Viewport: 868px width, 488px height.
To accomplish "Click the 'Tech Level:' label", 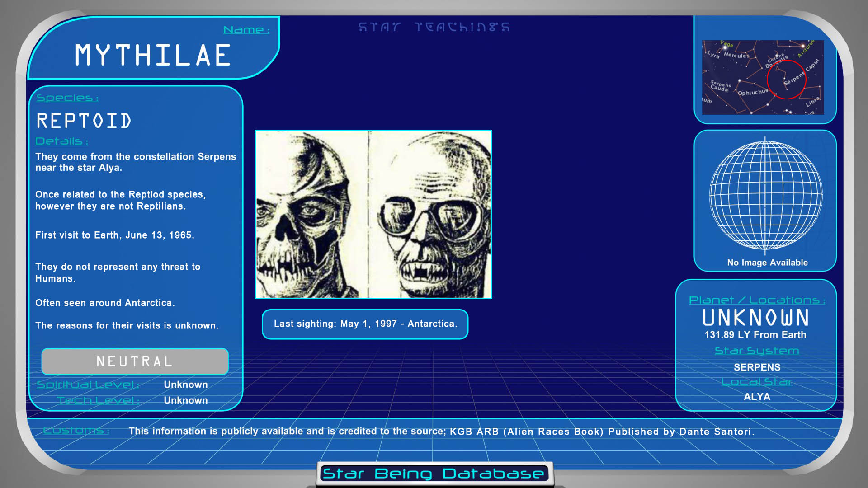I will (98, 400).
